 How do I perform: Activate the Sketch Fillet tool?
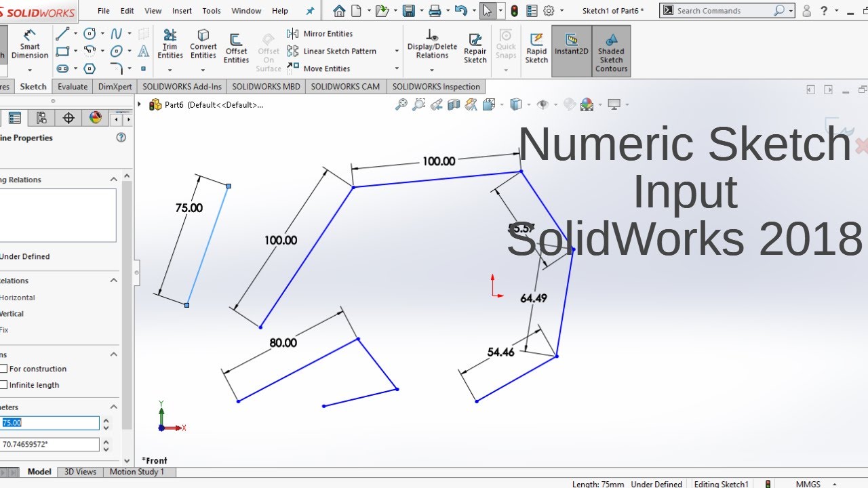click(x=117, y=68)
